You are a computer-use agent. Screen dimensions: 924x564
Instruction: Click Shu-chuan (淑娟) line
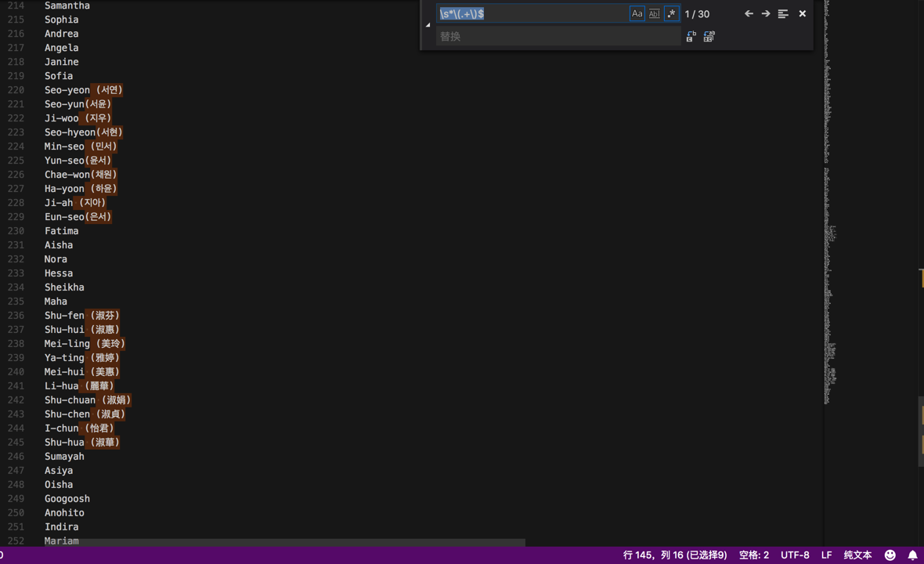coord(88,400)
